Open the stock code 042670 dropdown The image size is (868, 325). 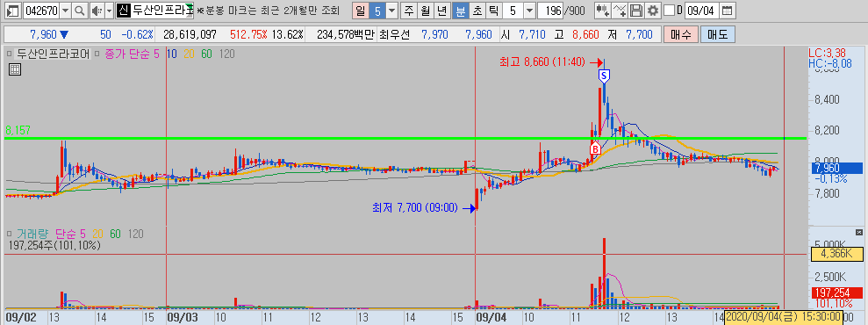click(65, 10)
